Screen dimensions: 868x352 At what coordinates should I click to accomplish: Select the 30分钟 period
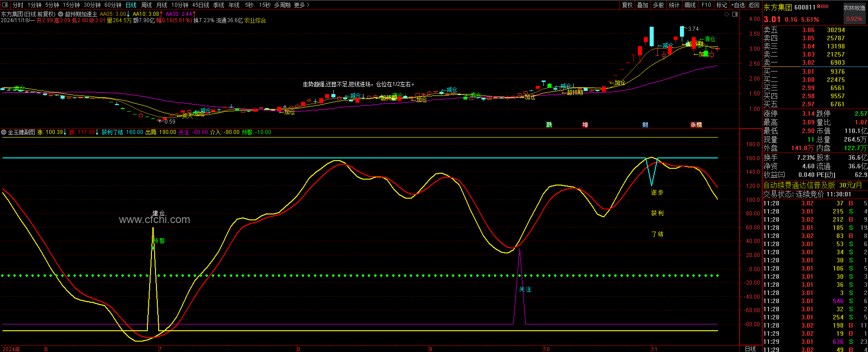(92, 5)
